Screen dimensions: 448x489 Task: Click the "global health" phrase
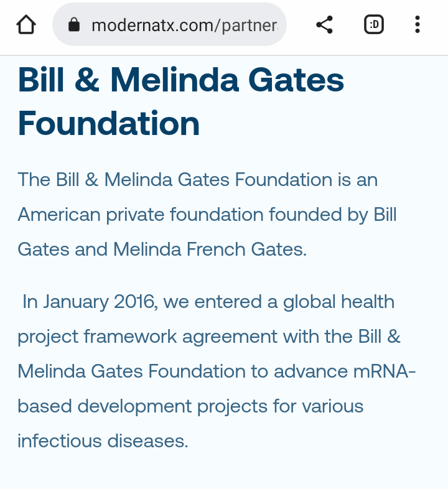point(338,302)
